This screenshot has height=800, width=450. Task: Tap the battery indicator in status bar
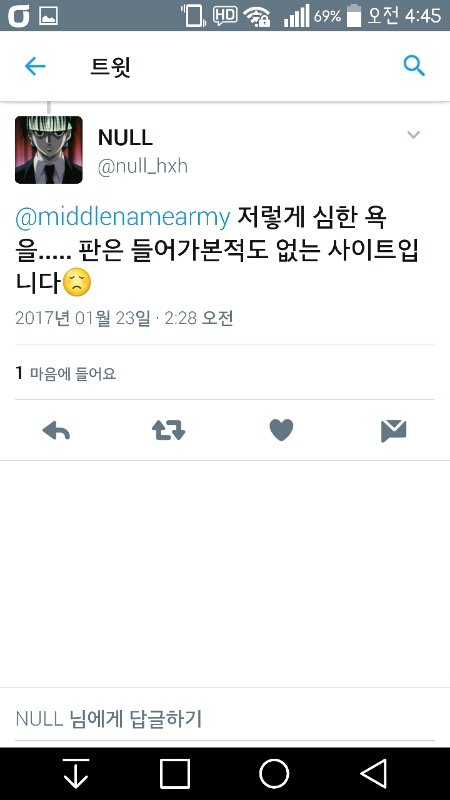coord(354,15)
